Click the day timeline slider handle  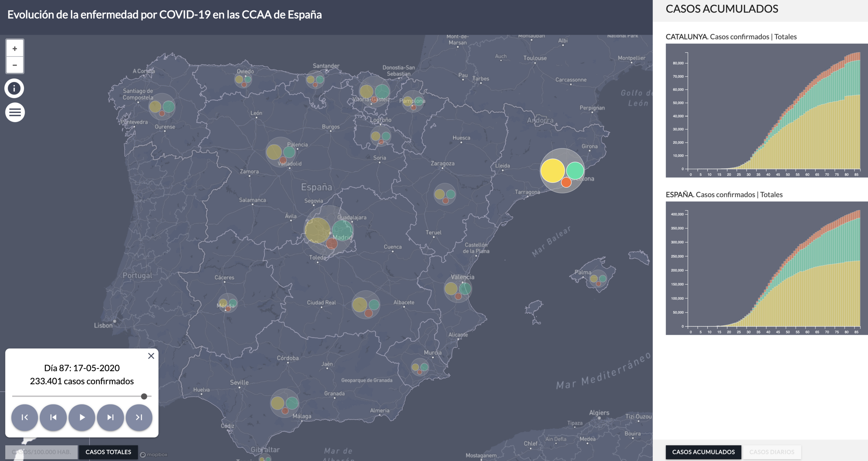(x=144, y=396)
